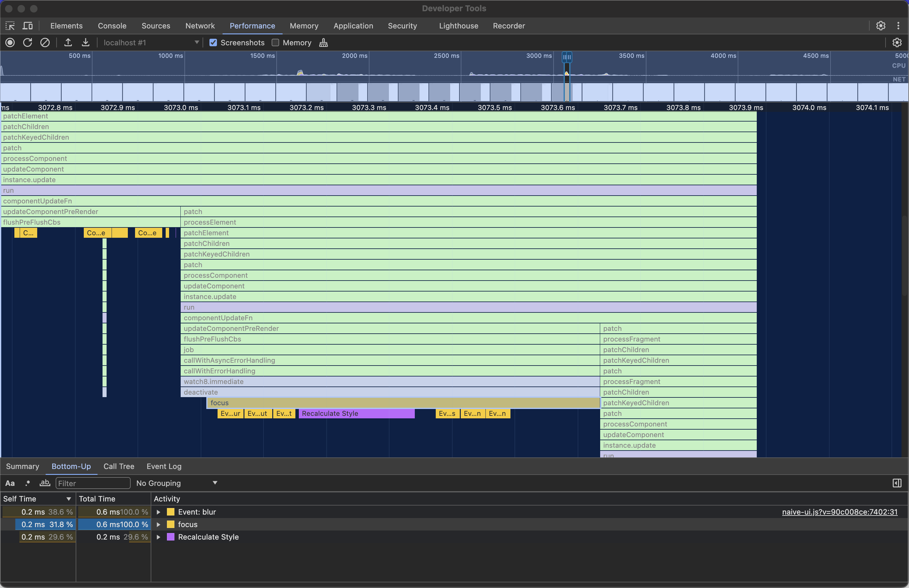Expand the Event: blur row

pyautogui.click(x=158, y=512)
